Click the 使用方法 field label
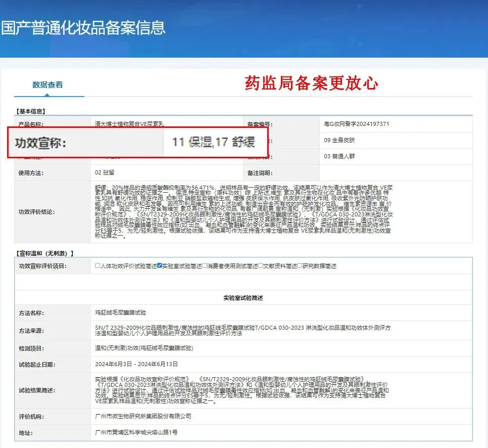Screen dimensions: 488x448 tap(31, 173)
